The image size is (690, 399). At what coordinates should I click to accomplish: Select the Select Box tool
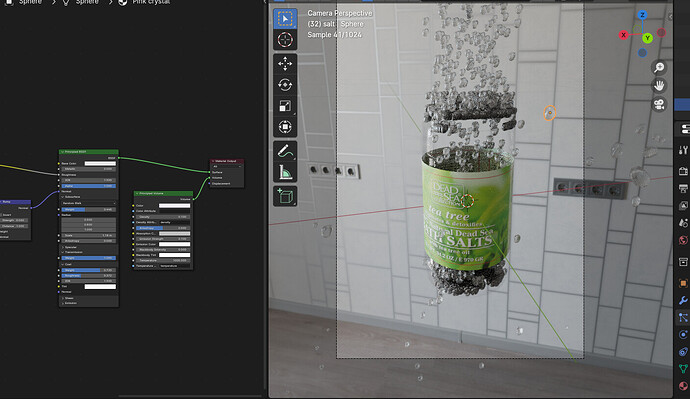pyautogui.click(x=285, y=19)
